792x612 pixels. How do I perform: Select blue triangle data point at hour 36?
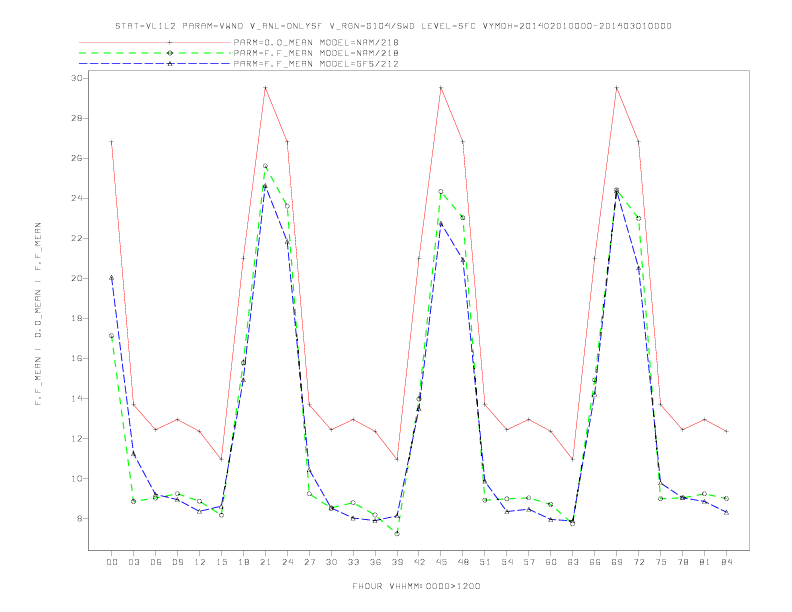pos(375,521)
